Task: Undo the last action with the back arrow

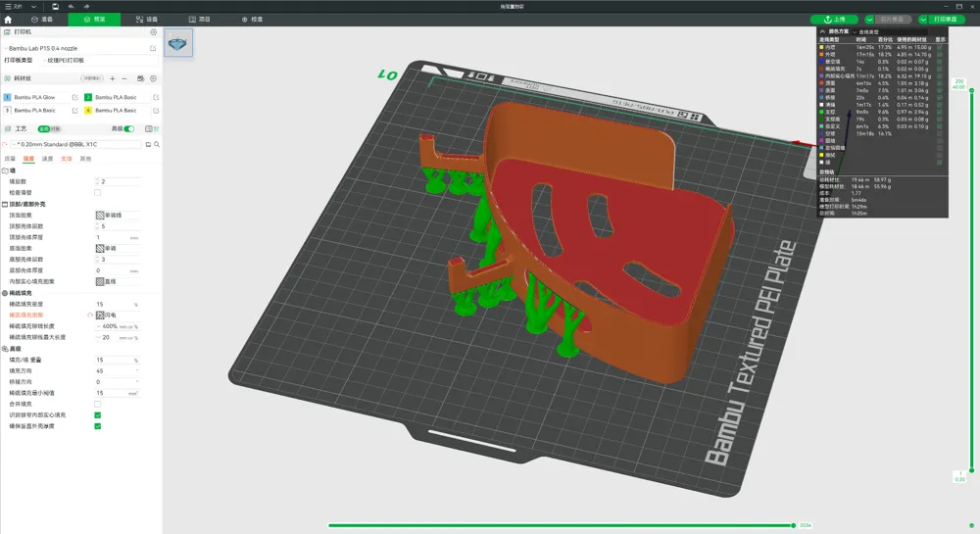Action: [x=71, y=6]
